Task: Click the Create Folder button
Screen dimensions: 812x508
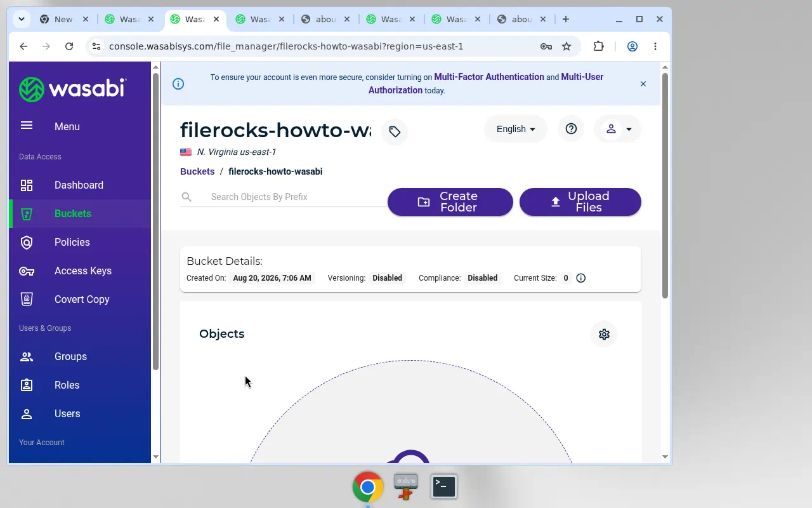Action: coord(450,202)
